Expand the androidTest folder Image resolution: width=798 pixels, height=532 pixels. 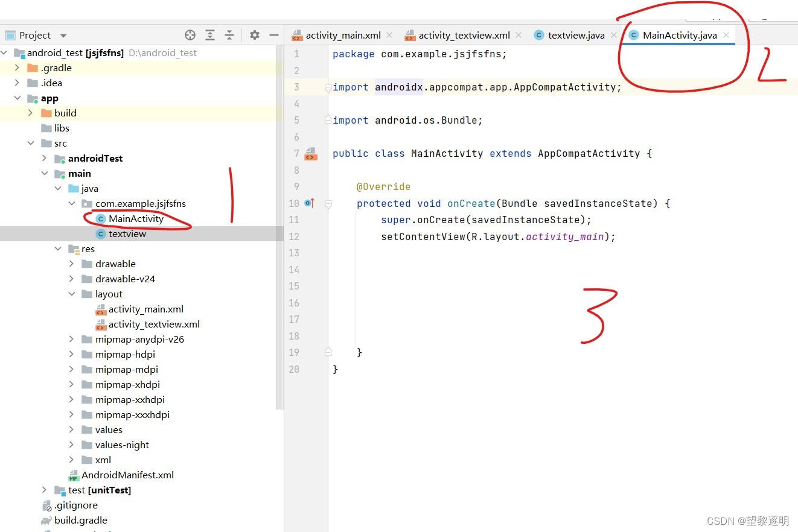[x=45, y=159]
